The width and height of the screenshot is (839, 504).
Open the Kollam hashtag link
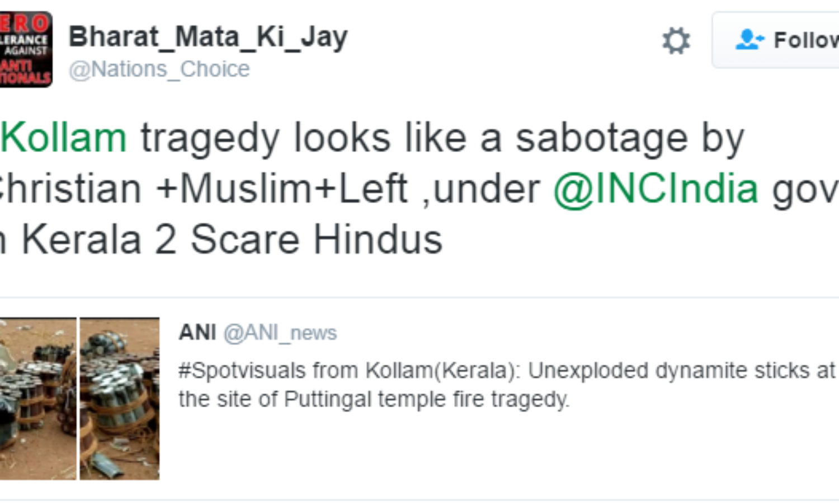[63, 138]
